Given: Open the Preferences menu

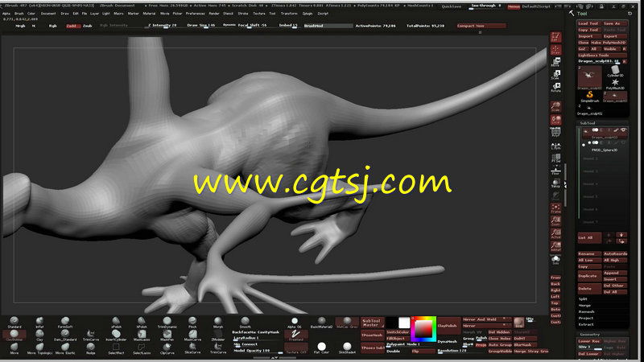Looking at the screenshot, I should pos(195,14).
